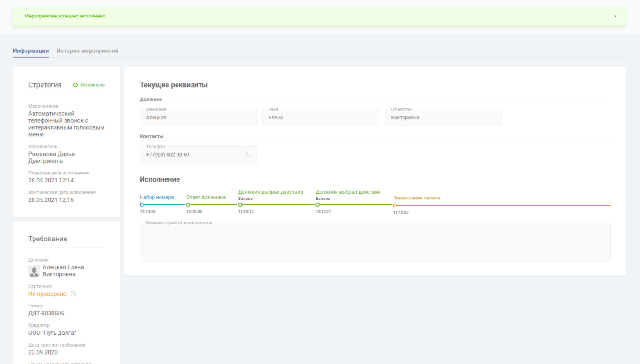Click the phone icon in the Телефон field
This screenshot has width=640, height=364.
(249, 155)
